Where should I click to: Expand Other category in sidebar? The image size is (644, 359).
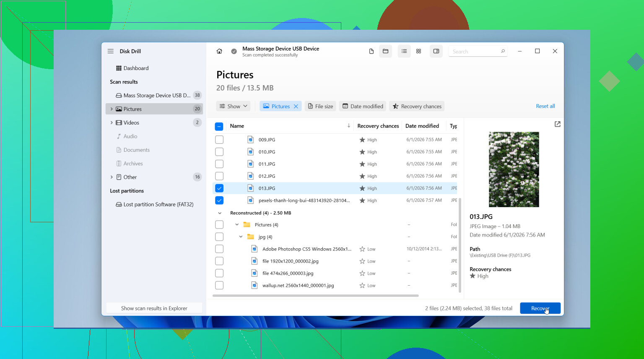[x=112, y=177]
